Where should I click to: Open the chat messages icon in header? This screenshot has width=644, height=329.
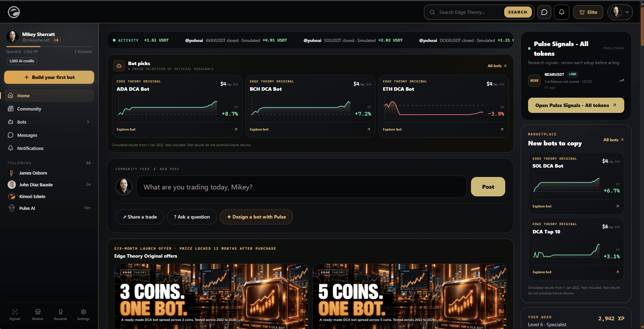coord(544,12)
